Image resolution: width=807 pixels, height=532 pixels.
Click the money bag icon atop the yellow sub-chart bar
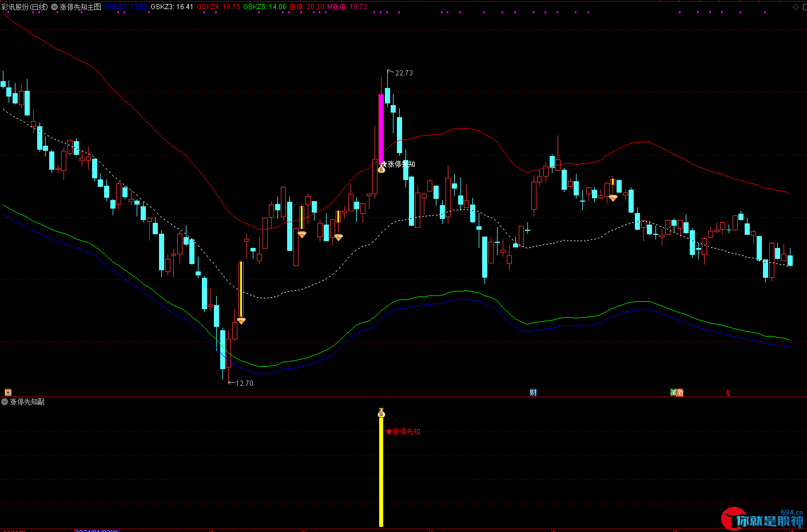pos(381,413)
